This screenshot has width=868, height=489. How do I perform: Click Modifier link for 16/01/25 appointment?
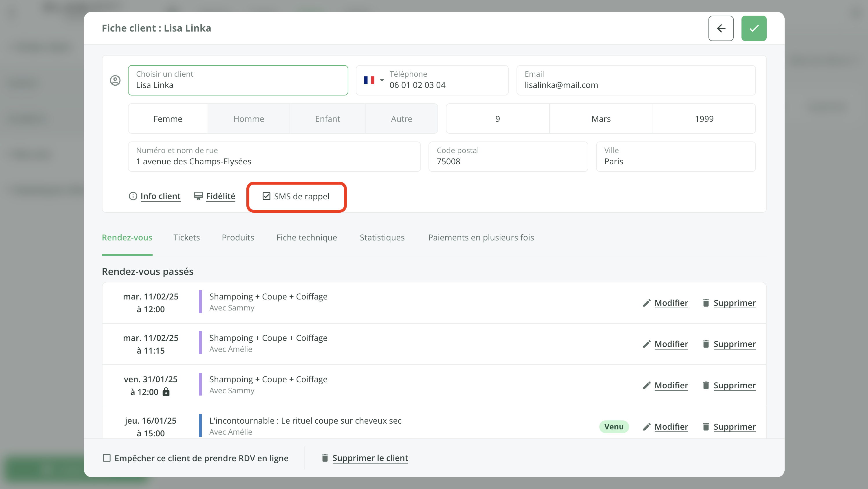click(671, 427)
